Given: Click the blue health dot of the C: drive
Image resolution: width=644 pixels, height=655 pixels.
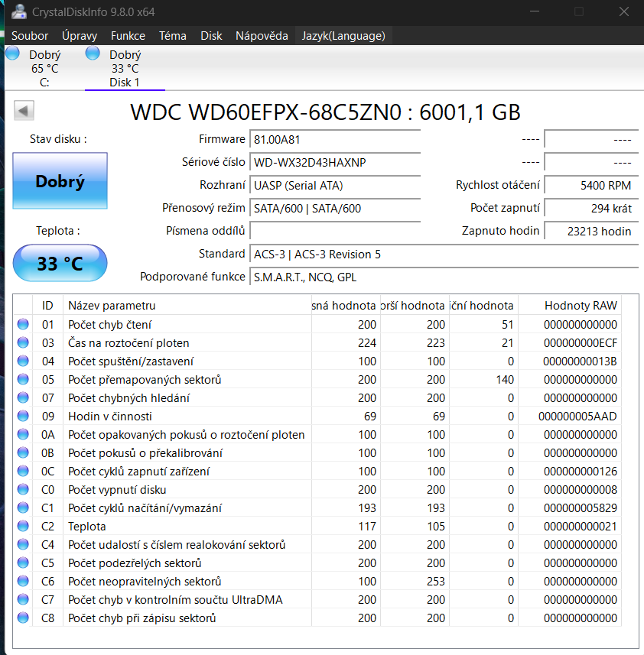Looking at the screenshot, I should pyautogui.click(x=12, y=53).
